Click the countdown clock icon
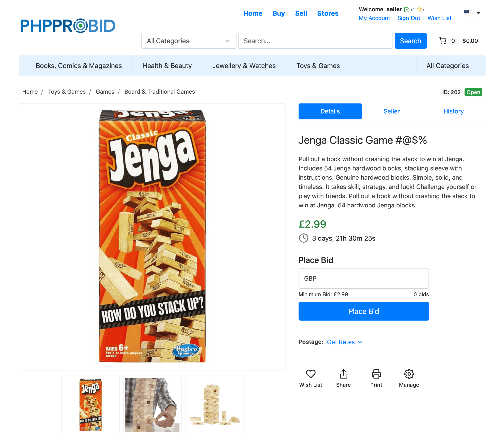 tap(303, 238)
